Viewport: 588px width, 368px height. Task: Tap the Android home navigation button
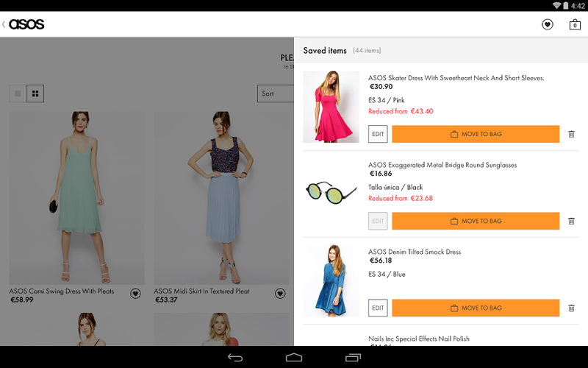pos(294,358)
